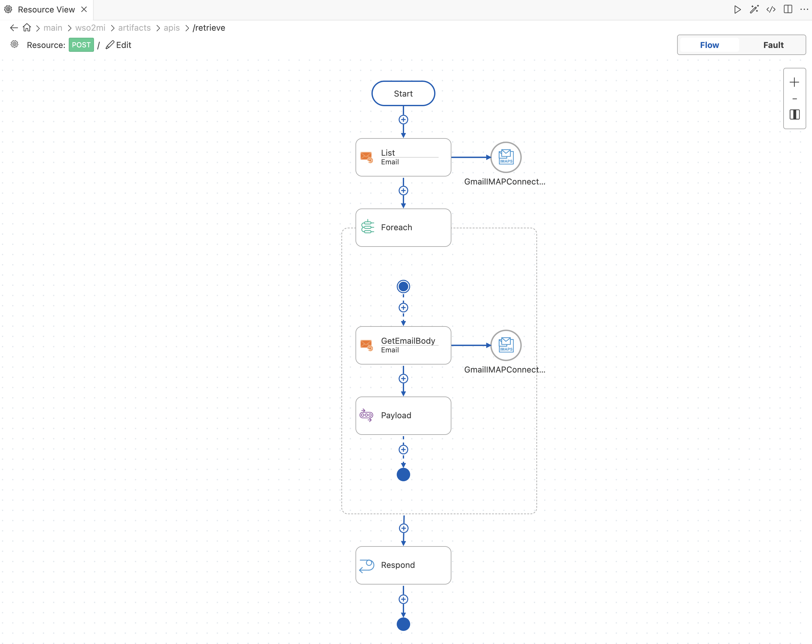
Task: Open the Respond mediator node
Action: (x=403, y=565)
